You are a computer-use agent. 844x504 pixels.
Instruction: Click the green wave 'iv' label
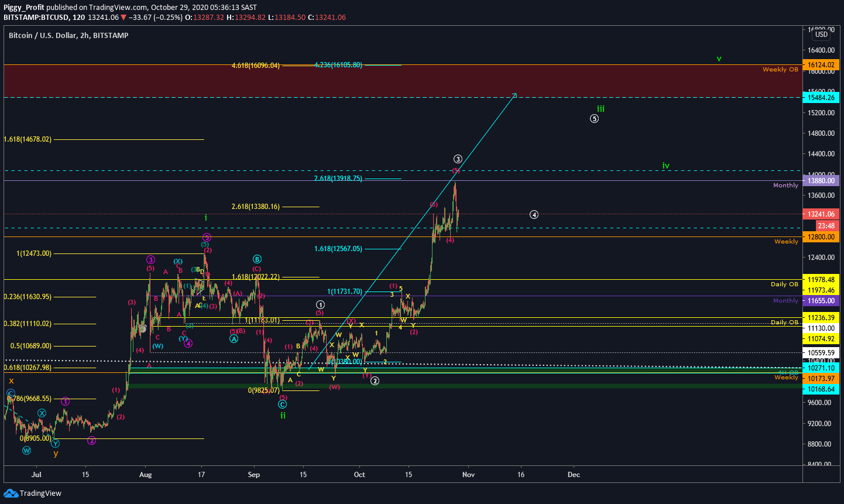pos(665,166)
